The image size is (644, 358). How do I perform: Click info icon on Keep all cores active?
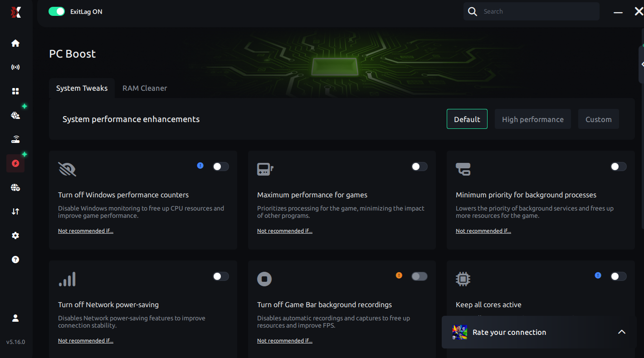[x=598, y=275]
